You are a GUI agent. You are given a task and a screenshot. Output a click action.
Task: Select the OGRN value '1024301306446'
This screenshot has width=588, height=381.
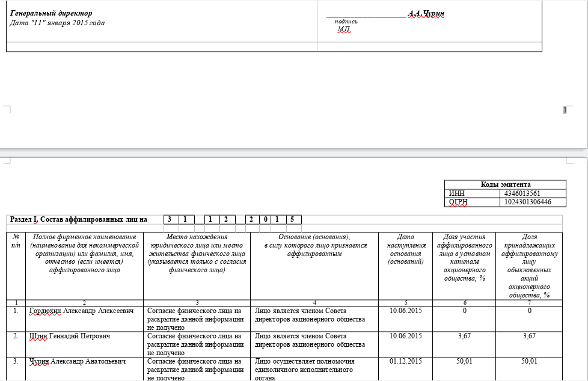pos(528,202)
